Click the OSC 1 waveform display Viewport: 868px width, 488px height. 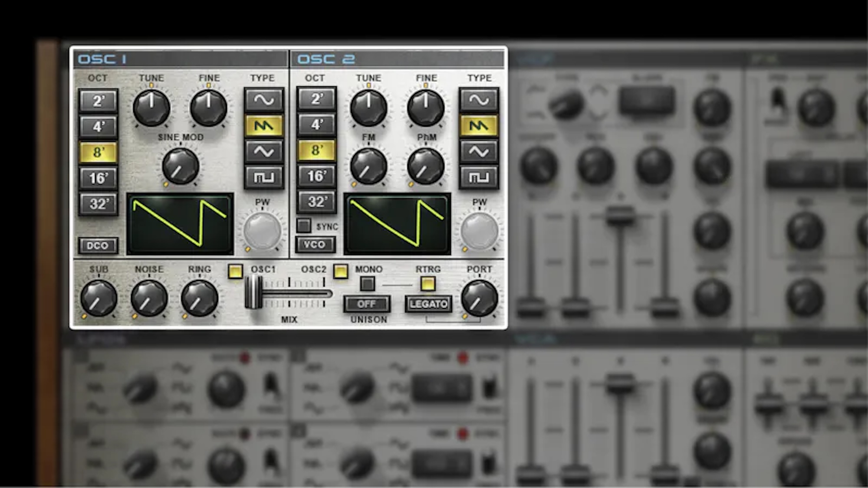click(x=180, y=224)
